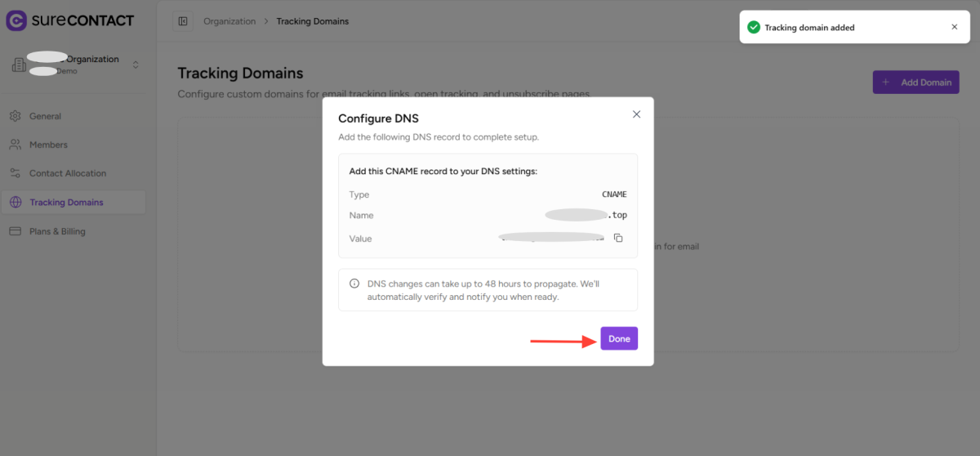Click the Add Domain button
The width and height of the screenshot is (980, 456).
915,83
